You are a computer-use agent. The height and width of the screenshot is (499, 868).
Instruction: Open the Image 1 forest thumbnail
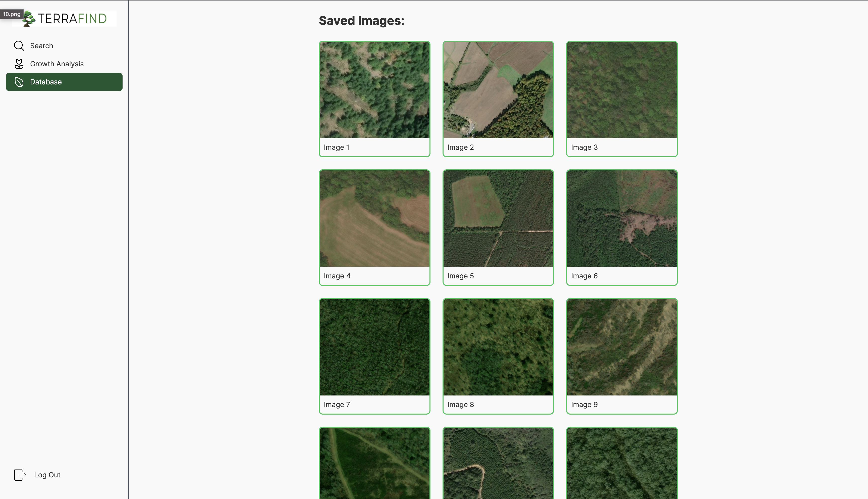pyautogui.click(x=374, y=90)
